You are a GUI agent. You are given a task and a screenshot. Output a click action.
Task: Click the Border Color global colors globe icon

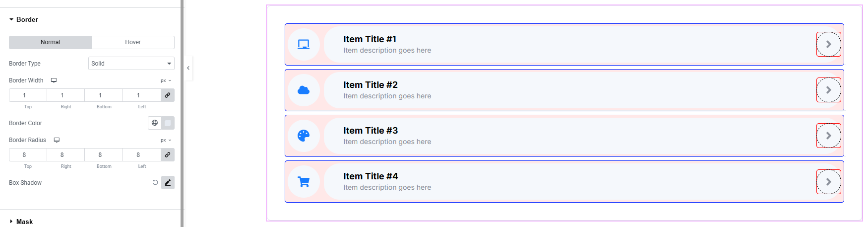[x=155, y=123]
